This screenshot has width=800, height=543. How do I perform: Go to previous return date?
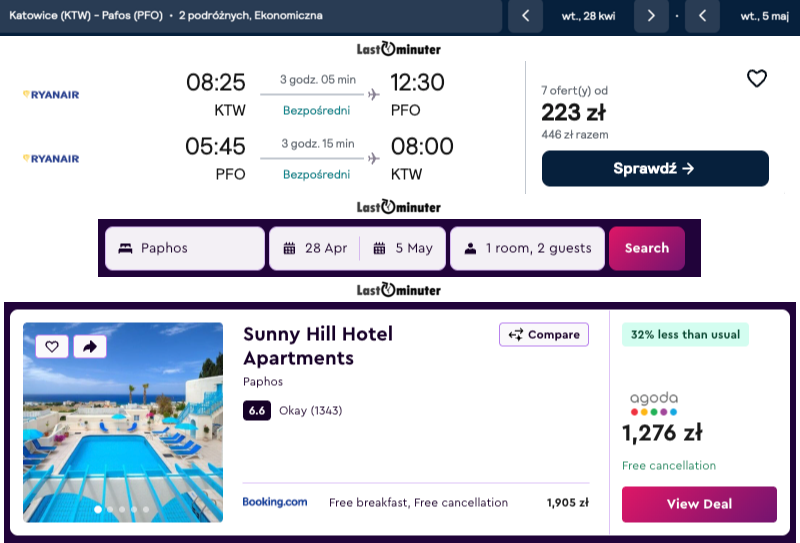(x=703, y=15)
